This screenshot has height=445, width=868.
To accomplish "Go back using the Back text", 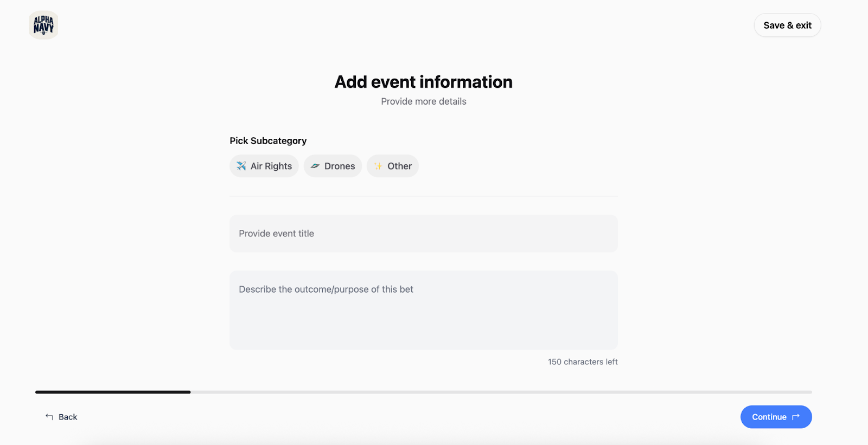I will 68,417.
